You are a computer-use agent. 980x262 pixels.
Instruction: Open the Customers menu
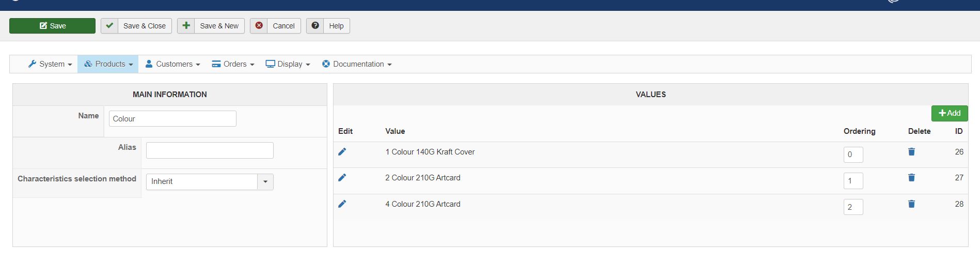[x=173, y=64]
